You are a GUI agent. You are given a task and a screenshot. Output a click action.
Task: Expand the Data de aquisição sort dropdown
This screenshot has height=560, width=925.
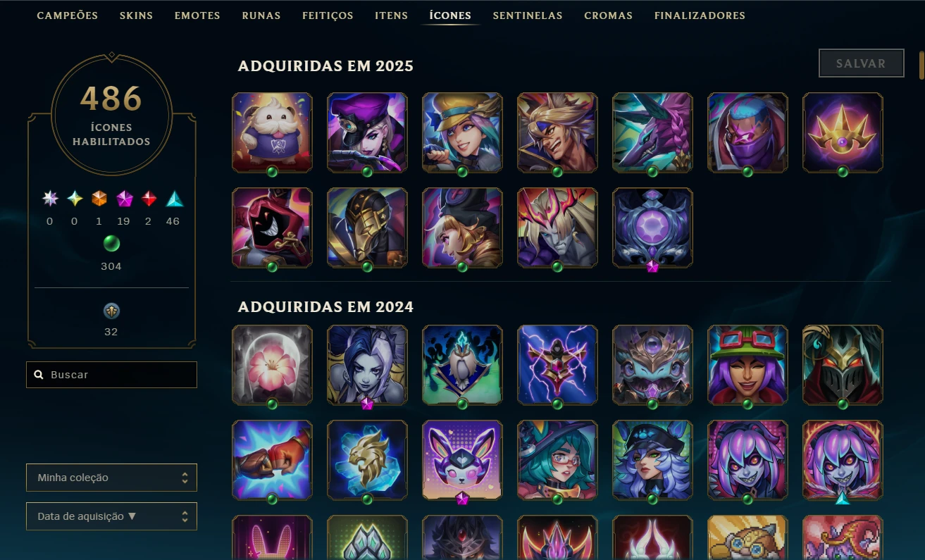[x=111, y=516]
